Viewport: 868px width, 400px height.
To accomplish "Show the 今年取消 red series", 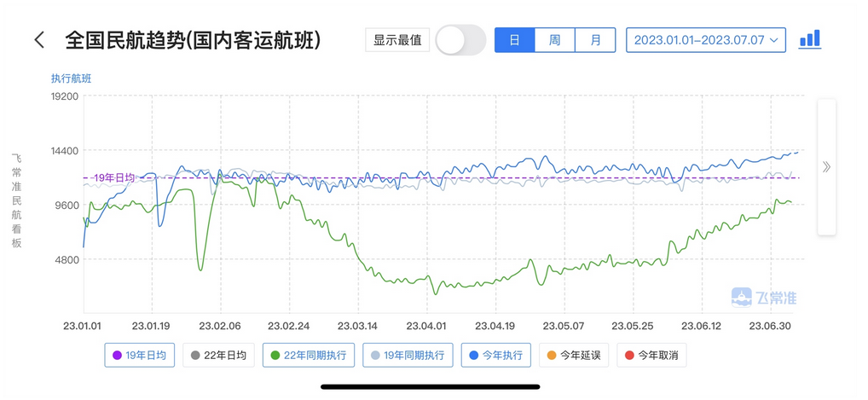I will [x=651, y=355].
